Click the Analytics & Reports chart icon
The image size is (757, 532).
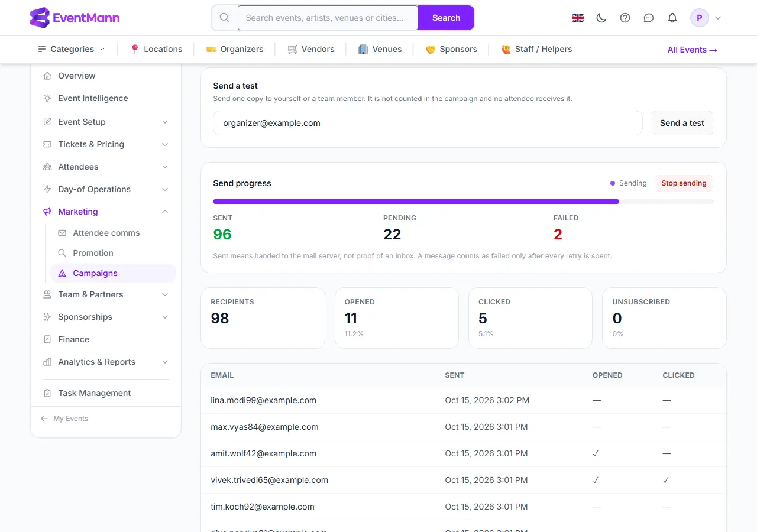[x=47, y=362]
